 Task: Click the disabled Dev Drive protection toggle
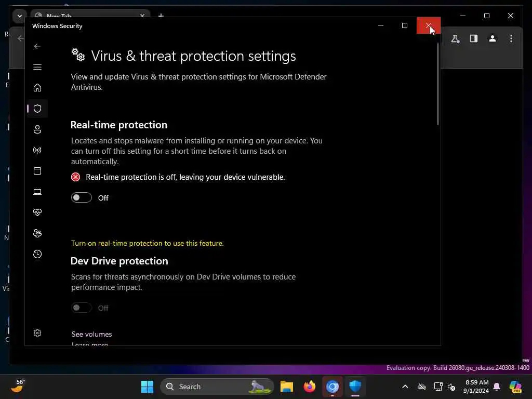click(x=82, y=308)
